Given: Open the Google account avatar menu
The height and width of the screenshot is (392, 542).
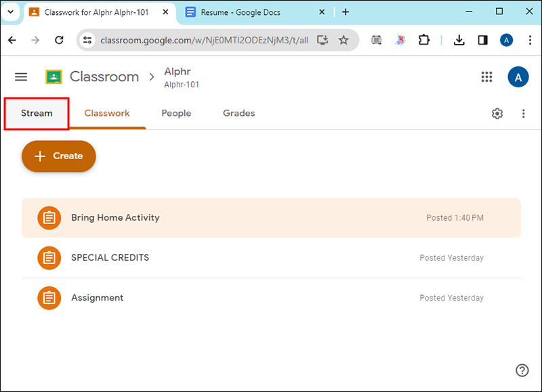Looking at the screenshot, I should click(518, 77).
